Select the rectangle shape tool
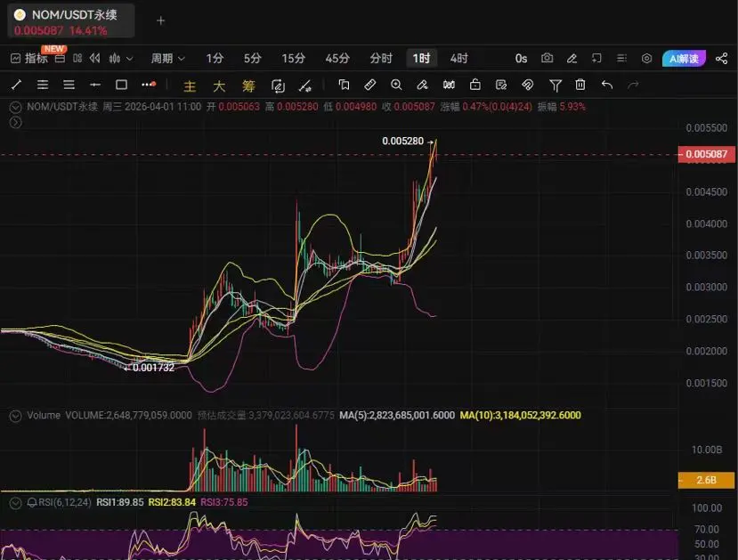The width and height of the screenshot is (738, 560). [121, 85]
